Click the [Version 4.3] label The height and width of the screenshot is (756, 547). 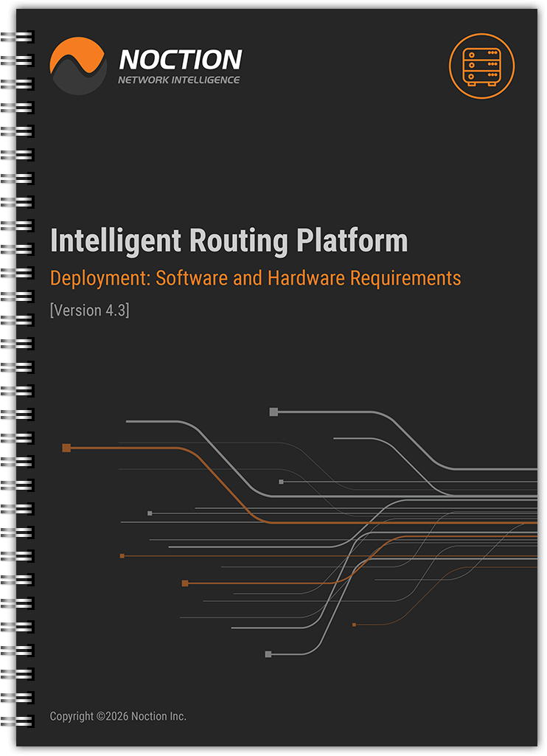89,310
